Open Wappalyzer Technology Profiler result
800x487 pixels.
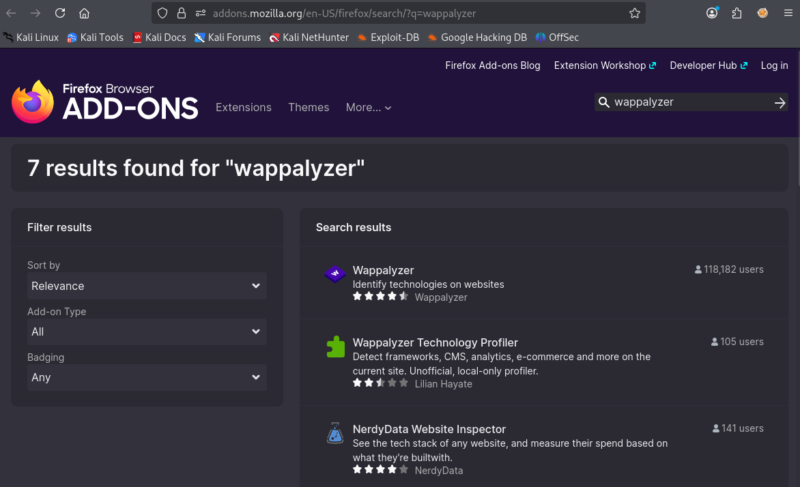click(435, 343)
